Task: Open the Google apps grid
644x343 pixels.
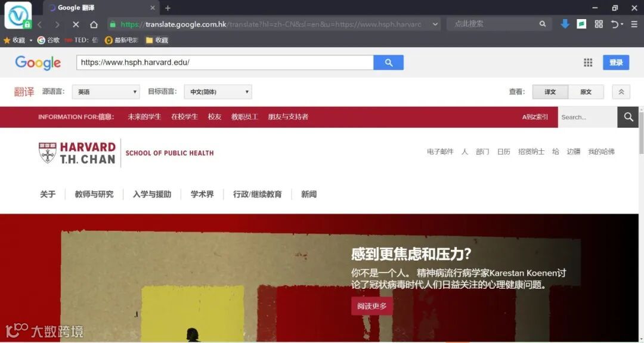Action: (x=588, y=63)
